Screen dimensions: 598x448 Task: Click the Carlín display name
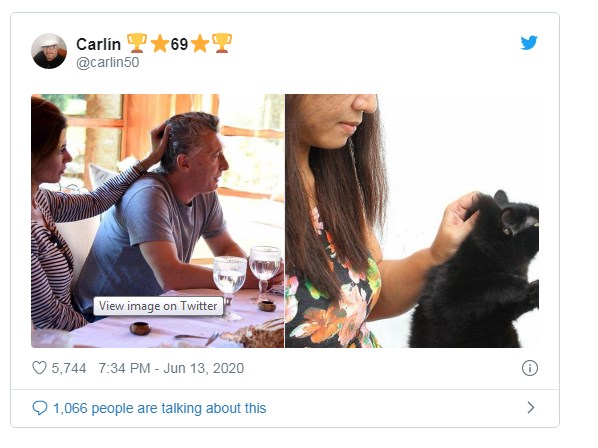98,44
